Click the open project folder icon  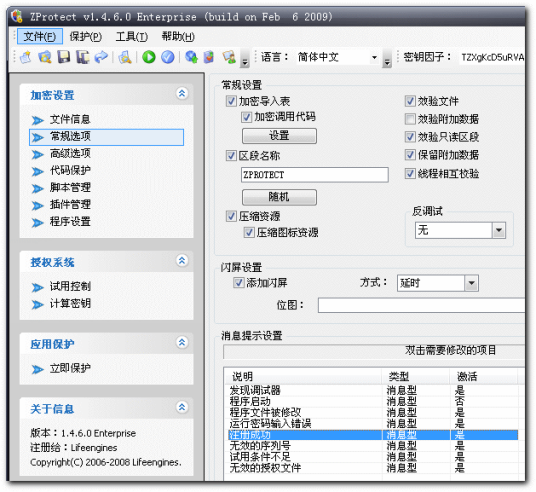45,57
